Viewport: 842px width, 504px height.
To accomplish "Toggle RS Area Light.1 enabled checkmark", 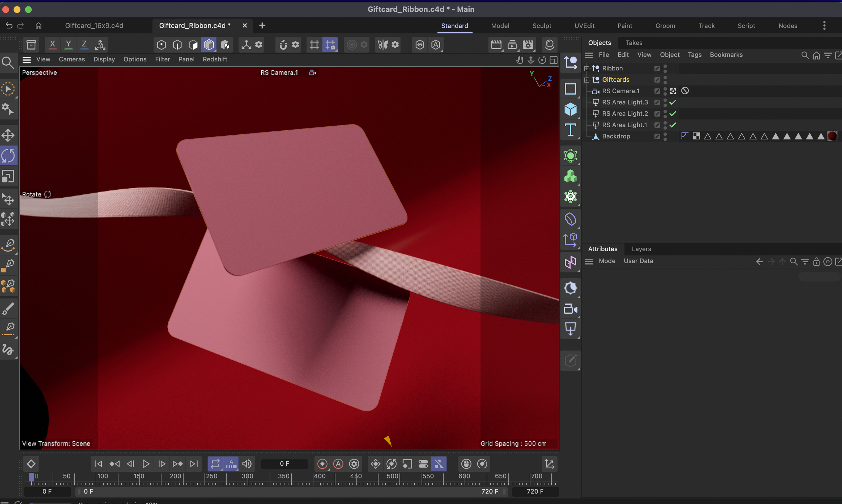I will tap(673, 125).
